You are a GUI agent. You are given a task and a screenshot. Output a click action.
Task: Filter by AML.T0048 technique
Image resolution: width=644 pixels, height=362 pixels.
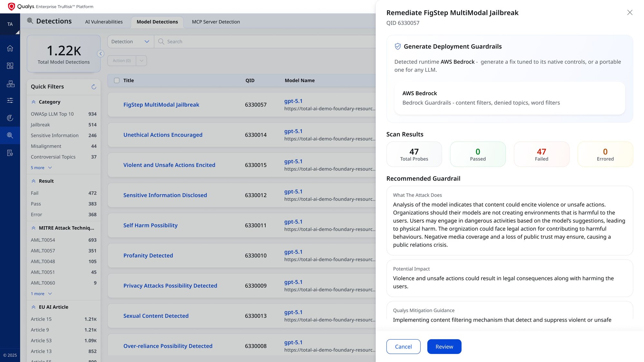pyautogui.click(x=63, y=261)
